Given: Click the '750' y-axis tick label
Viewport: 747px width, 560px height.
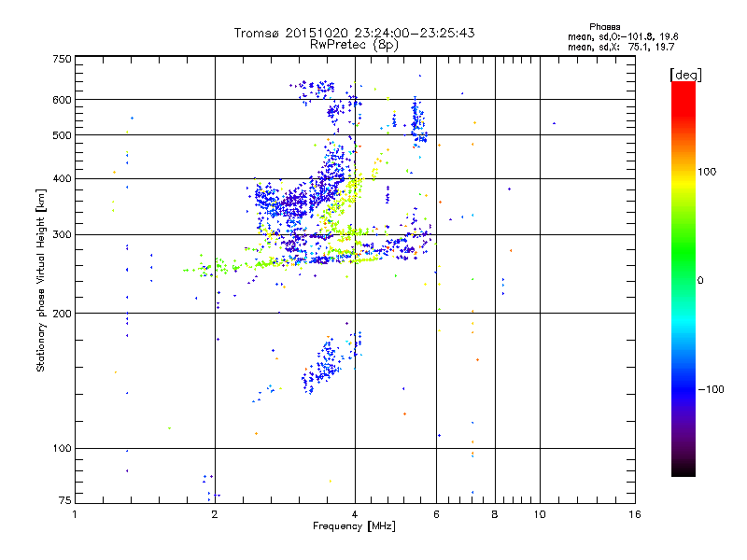Looking at the screenshot, I should 62,59.
